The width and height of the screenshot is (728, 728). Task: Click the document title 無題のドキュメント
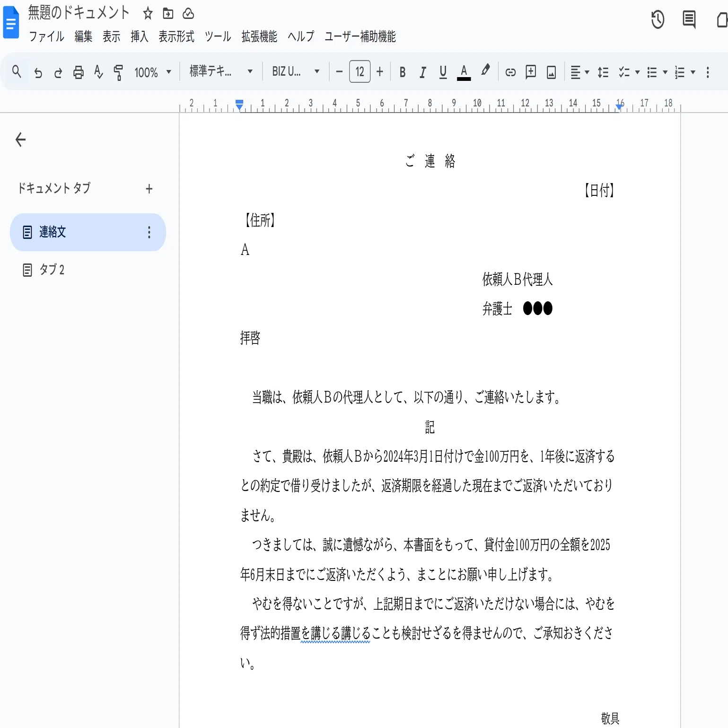79,12
